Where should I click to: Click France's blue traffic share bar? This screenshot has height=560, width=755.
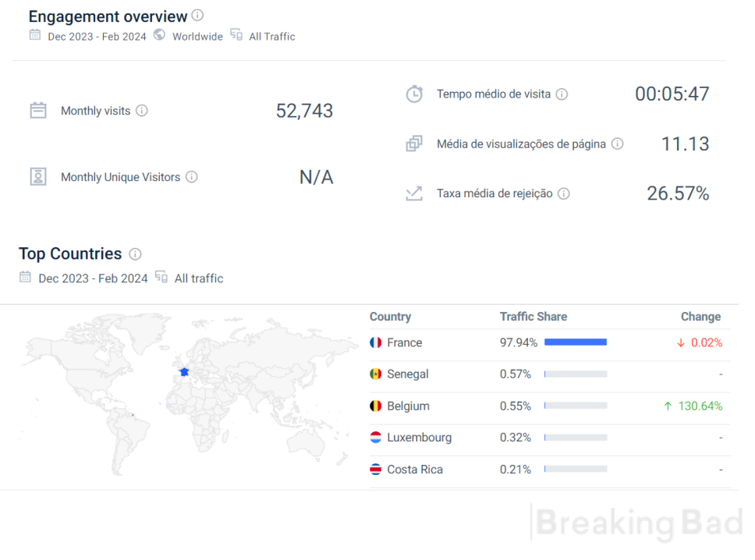click(576, 342)
